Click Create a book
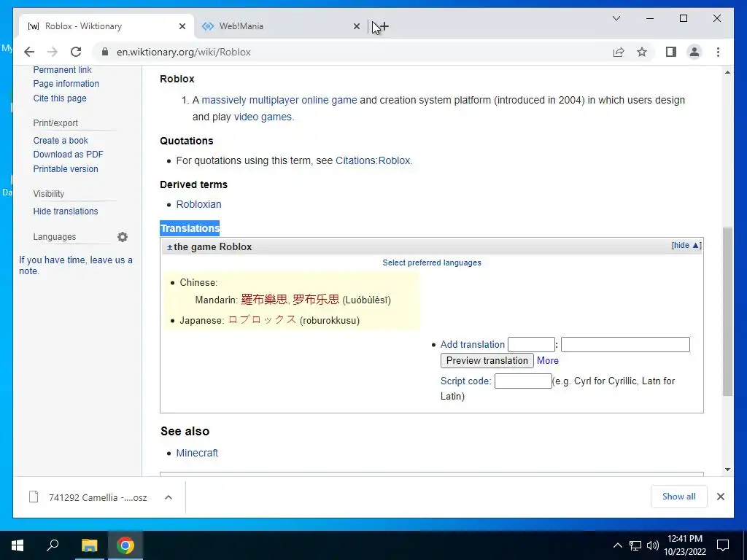The width and height of the screenshot is (747, 560). [61, 141]
